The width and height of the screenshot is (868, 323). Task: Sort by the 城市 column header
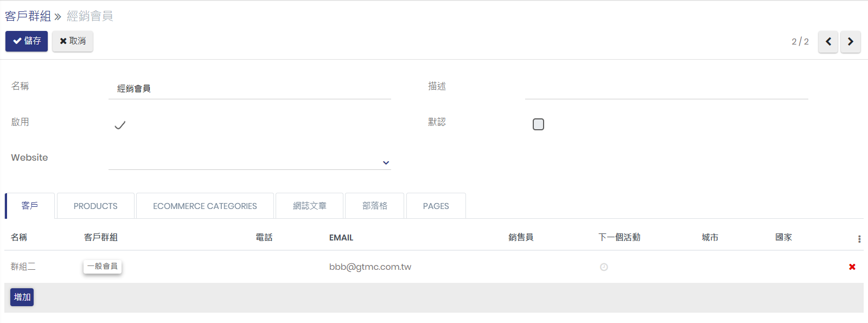tap(710, 238)
